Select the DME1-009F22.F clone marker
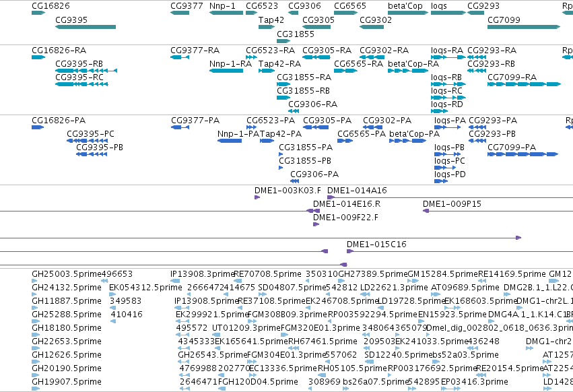 coord(316,224)
